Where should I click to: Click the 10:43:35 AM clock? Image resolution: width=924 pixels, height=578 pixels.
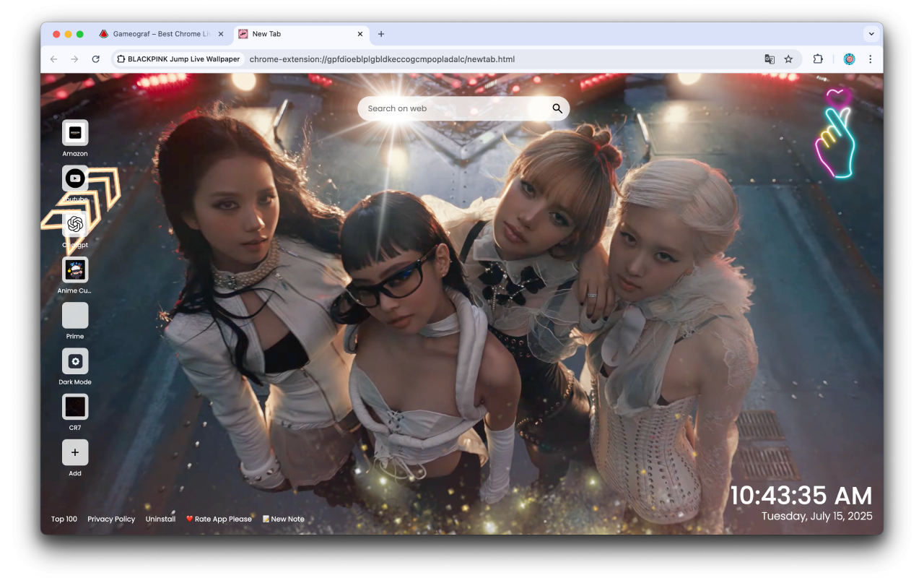click(801, 496)
